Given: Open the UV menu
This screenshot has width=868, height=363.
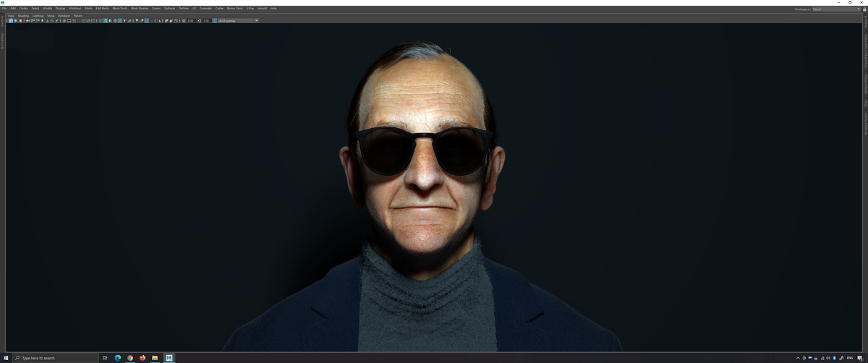Looking at the screenshot, I should pos(194,8).
